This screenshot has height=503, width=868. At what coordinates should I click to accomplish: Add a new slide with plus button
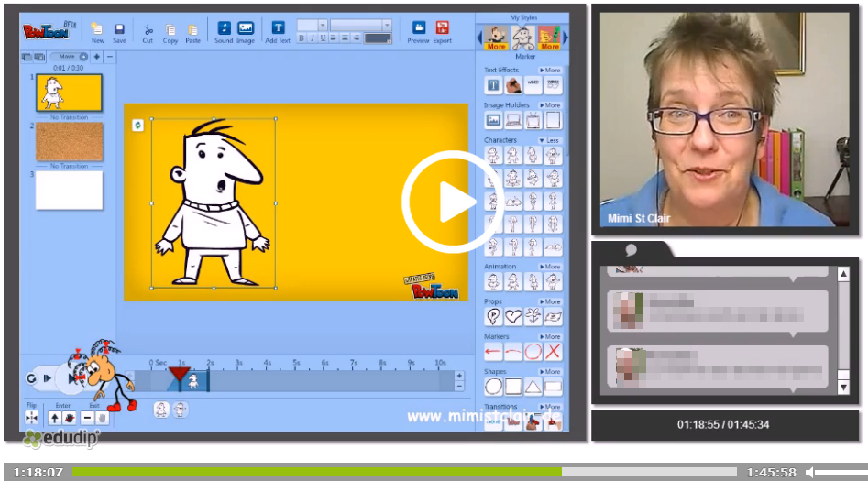(97, 57)
